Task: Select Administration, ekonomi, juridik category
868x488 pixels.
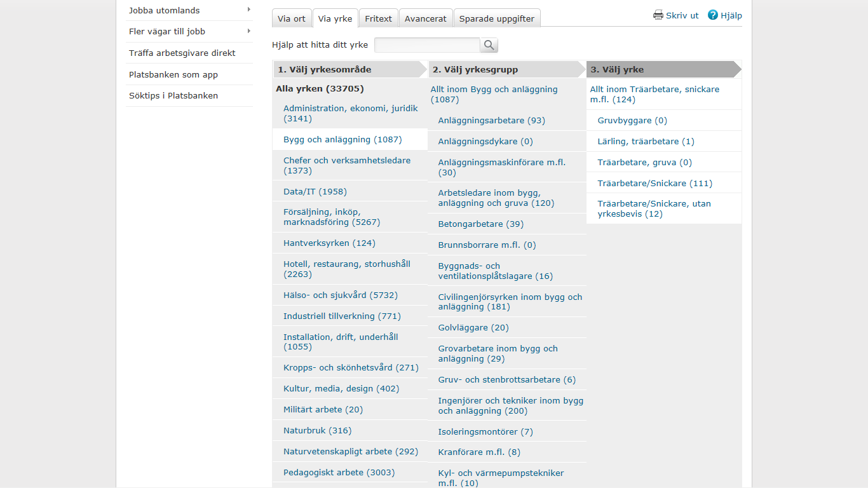Action: [x=351, y=113]
